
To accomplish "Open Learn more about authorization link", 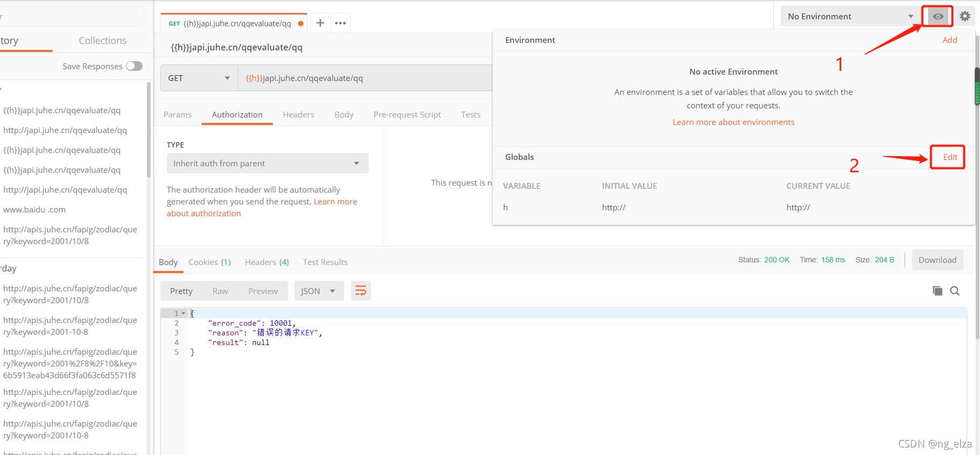I will click(262, 207).
